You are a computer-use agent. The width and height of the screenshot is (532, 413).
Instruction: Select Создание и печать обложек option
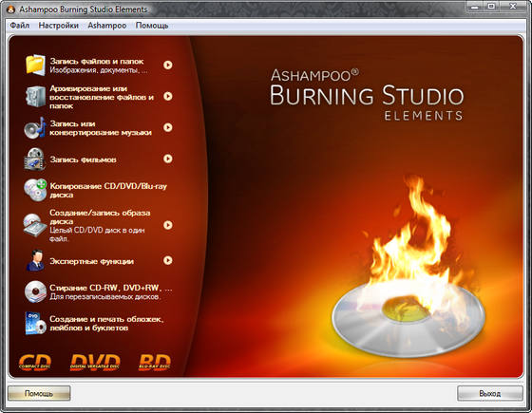[x=106, y=324]
